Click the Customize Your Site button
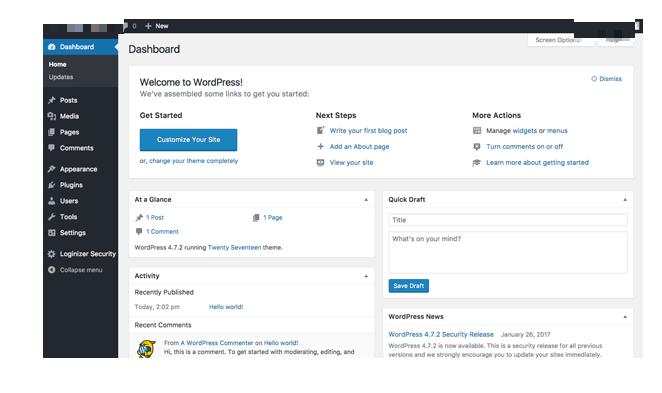662x393 pixels. point(188,140)
